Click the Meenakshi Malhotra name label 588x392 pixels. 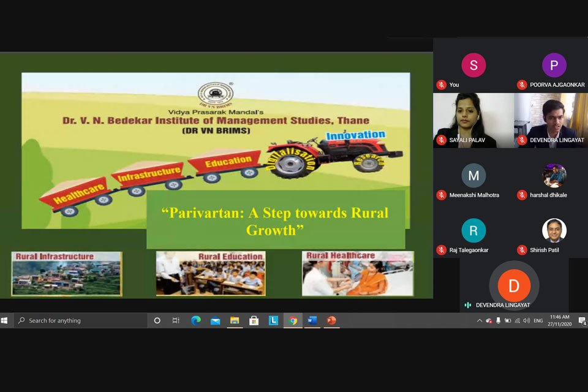(474, 195)
